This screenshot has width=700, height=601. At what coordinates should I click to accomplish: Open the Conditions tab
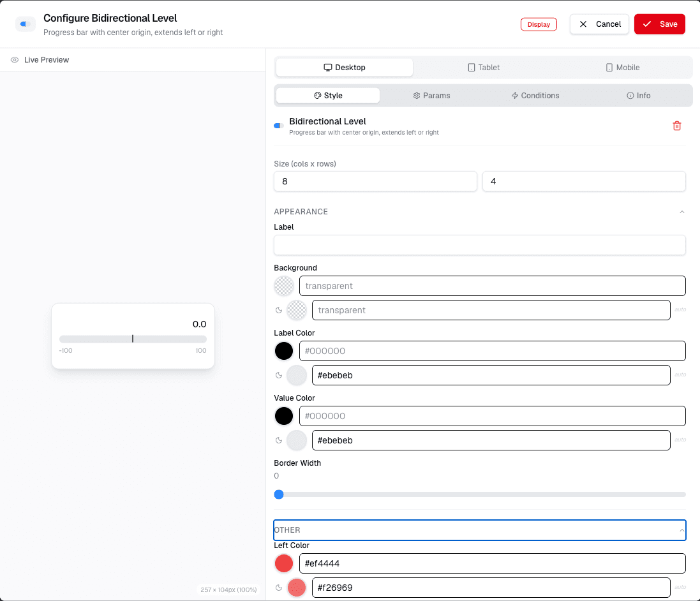535,96
